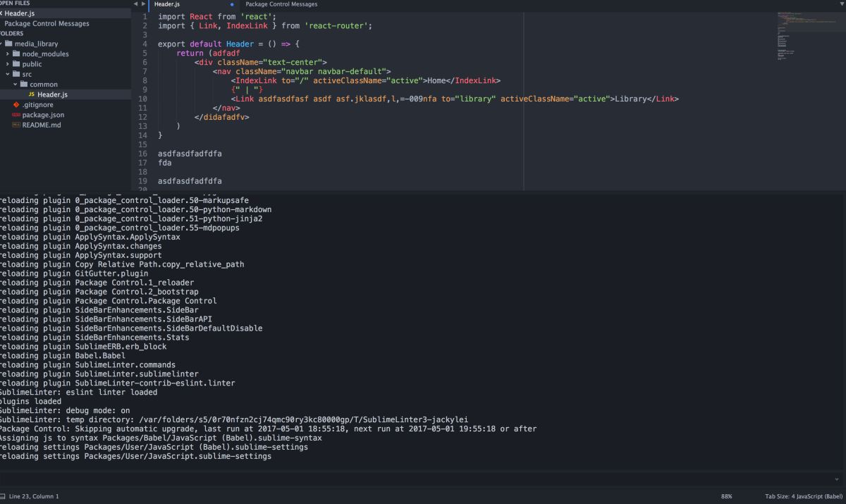
Task: Click the common folder icon in sidebar
Action: tap(24, 84)
